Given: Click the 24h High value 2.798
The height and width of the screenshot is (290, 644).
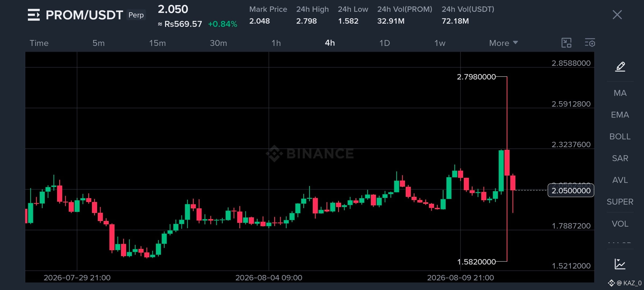Looking at the screenshot, I should tap(306, 21).
